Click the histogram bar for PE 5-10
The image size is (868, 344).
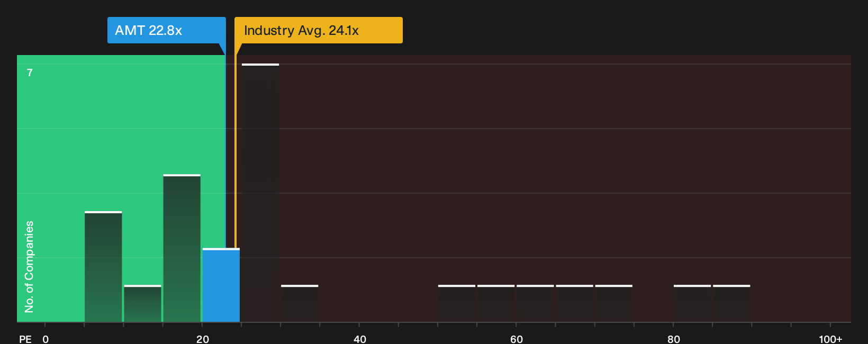point(103,267)
